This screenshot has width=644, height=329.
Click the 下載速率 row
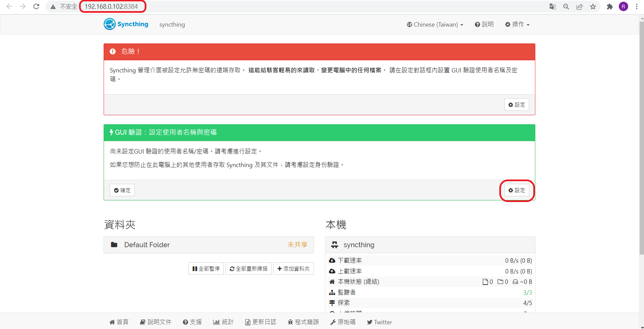[430, 260]
